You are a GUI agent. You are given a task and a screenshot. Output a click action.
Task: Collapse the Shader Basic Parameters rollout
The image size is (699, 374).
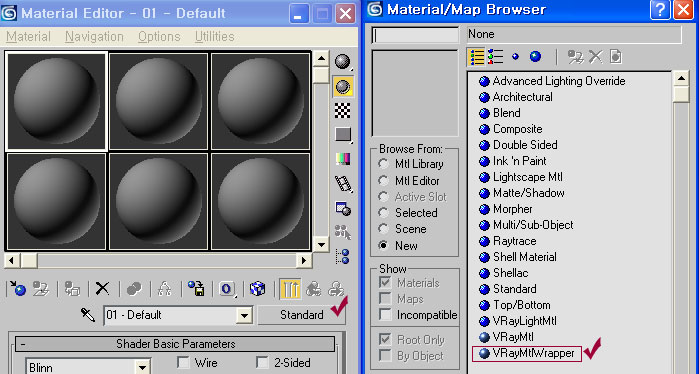(175, 344)
